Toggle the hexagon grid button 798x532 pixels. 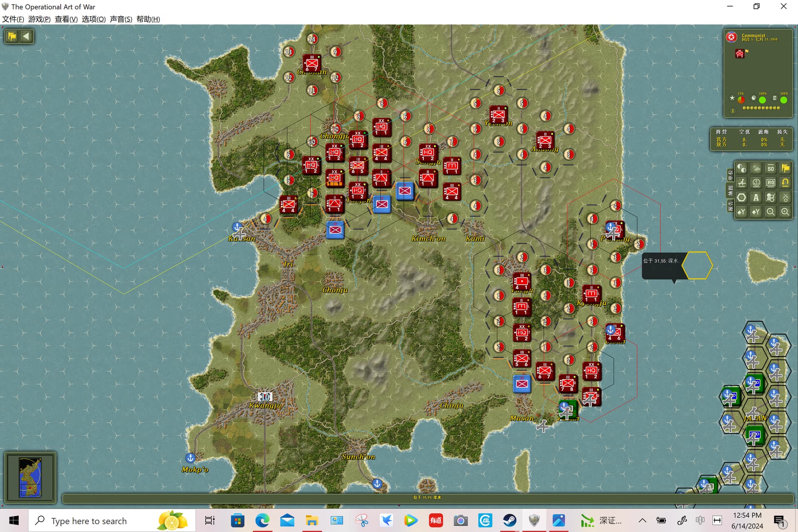click(741, 197)
